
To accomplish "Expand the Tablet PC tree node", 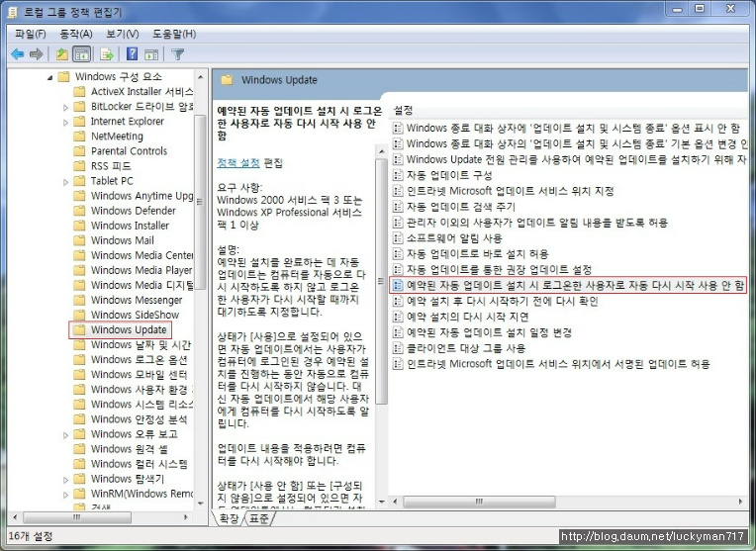I will point(65,182).
